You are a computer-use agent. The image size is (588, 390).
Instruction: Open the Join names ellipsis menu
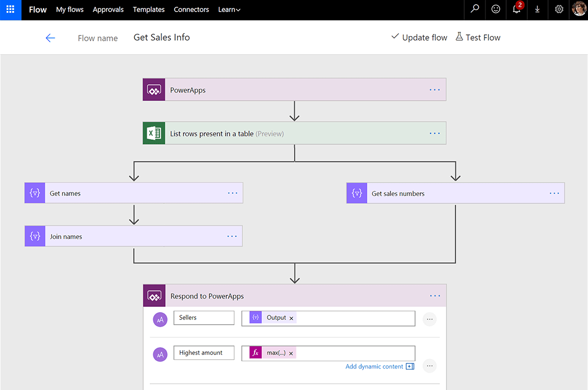pos(232,236)
